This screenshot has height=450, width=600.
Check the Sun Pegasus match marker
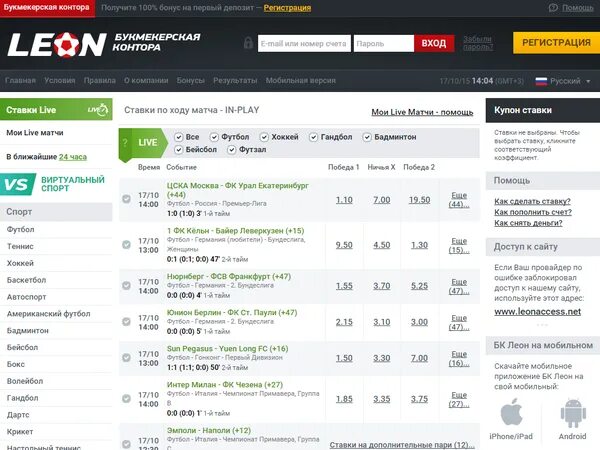(x=126, y=357)
